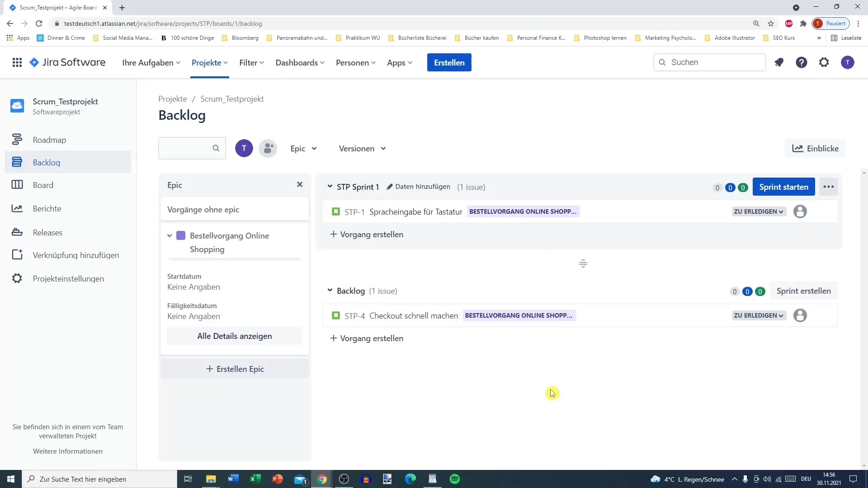Click the Einblicke chart icon top right
The image size is (868, 488).
(797, 148)
